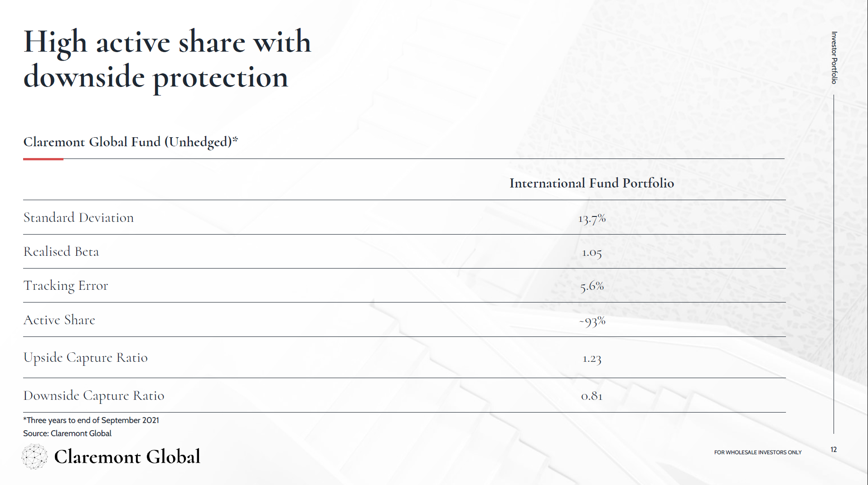Screen dimensions: 868x485
Task: Click the "Three years to end of September 2021" footnote
Action: point(91,420)
